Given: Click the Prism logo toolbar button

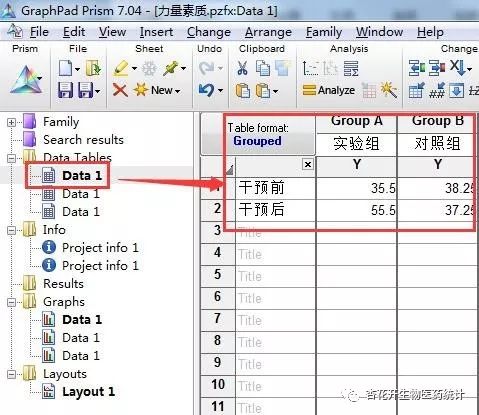Looking at the screenshot, I should pyautogui.click(x=25, y=79).
